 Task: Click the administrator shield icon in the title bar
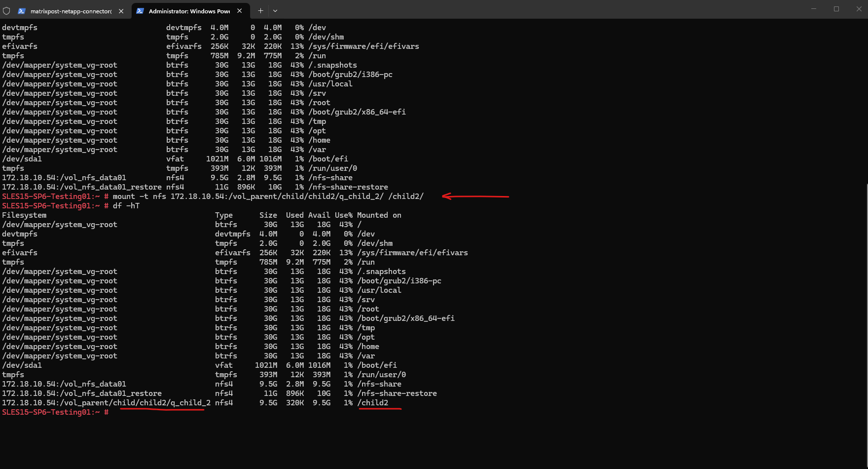[x=6, y=10]
